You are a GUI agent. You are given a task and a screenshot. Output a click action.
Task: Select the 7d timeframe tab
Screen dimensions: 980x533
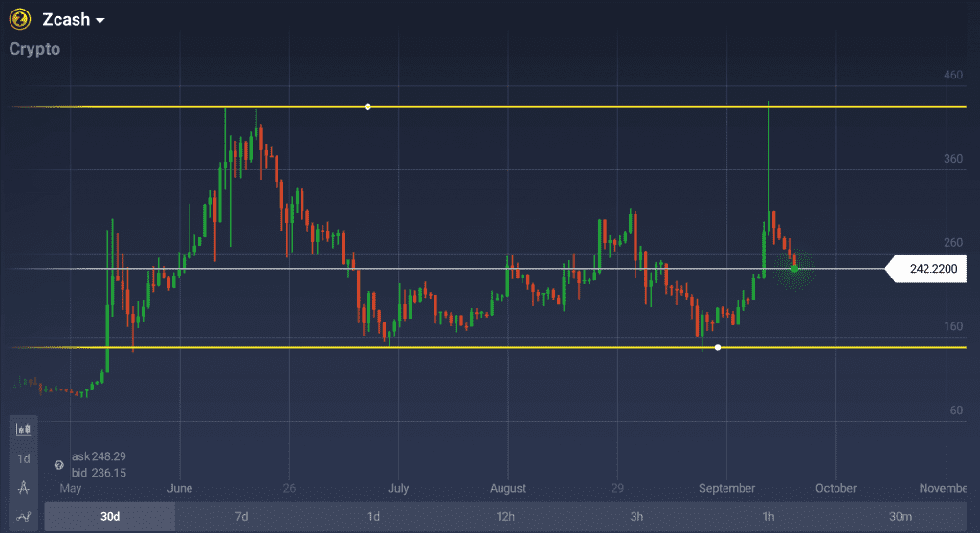click(241, 516)
